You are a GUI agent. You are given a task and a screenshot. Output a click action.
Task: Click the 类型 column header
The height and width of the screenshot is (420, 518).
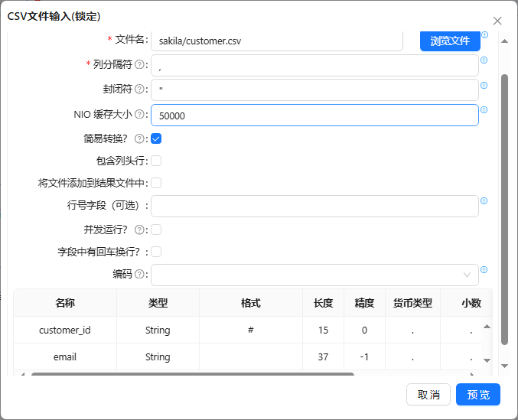(x=158, y=303)
